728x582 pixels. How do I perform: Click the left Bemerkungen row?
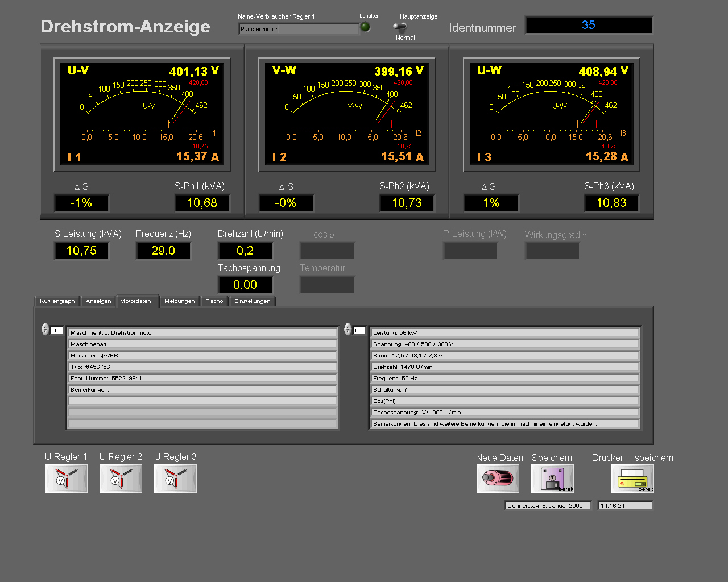pos(202,390)
